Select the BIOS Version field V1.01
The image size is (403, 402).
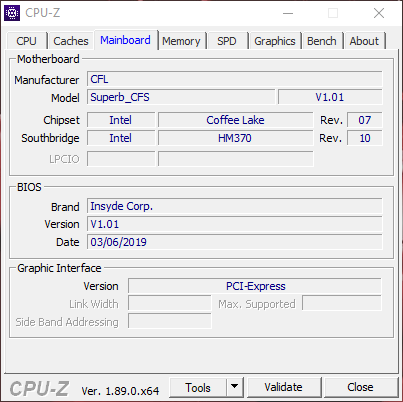235,224
